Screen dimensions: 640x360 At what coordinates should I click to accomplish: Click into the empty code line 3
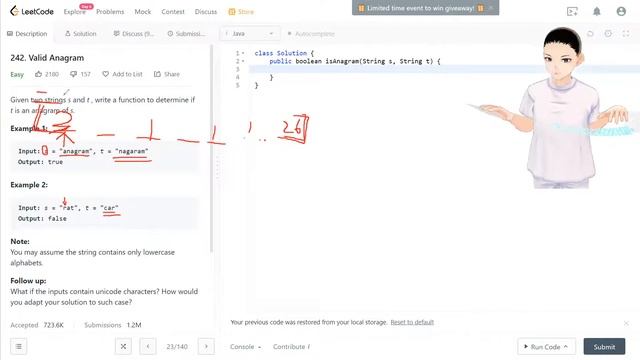444,69
